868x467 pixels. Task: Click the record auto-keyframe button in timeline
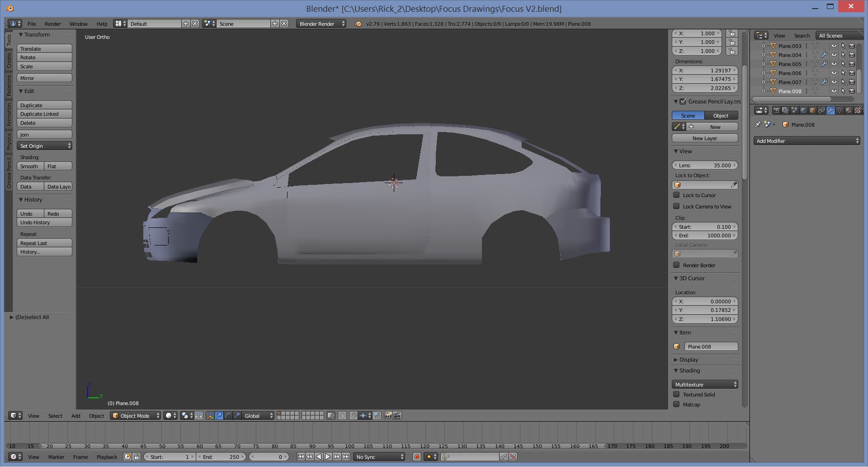pyautogui.click(x=417, y=457)
